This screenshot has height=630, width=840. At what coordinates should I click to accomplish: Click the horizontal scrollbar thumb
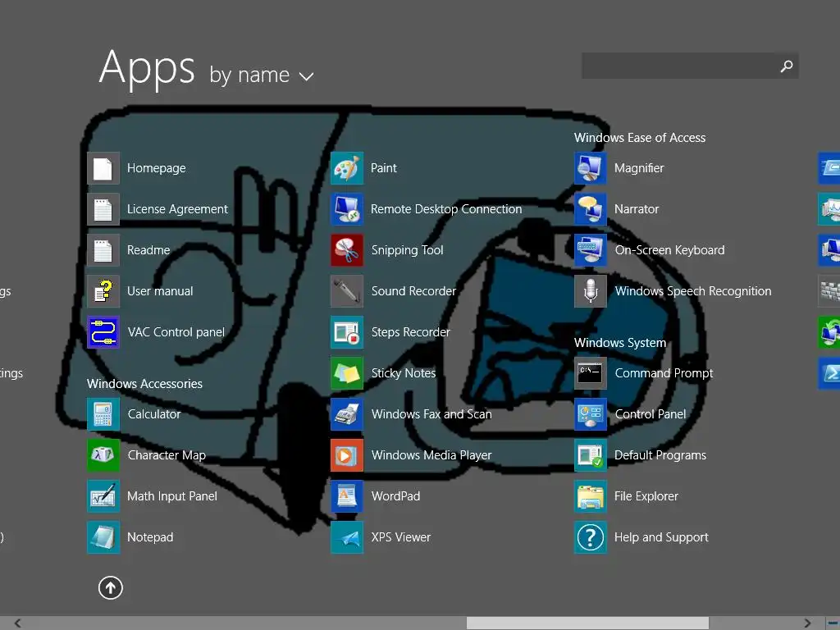point(587,623)
